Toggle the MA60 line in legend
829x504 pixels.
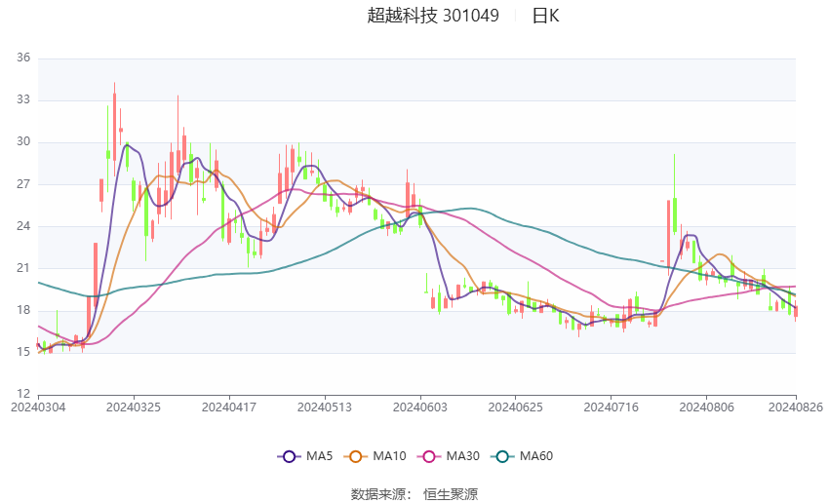pos(522,456)
